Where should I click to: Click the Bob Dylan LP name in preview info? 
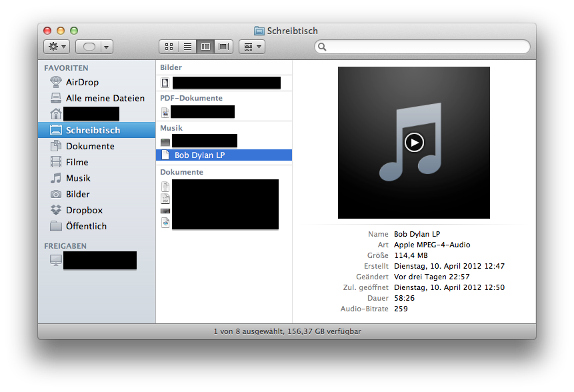tap(417, 234)
